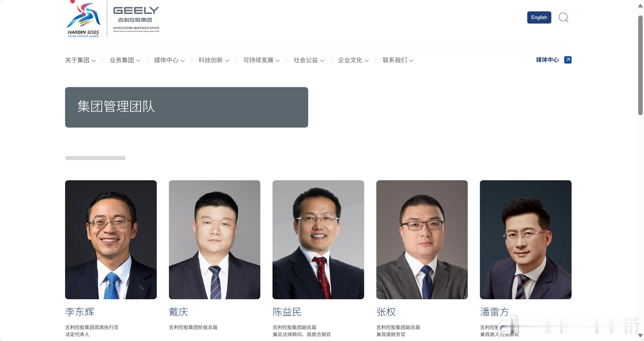This screenshot has width=644, height=341.
Task: Open 陈益民's portrait photo
Action: pyautogui.click(x=318, y=240)
